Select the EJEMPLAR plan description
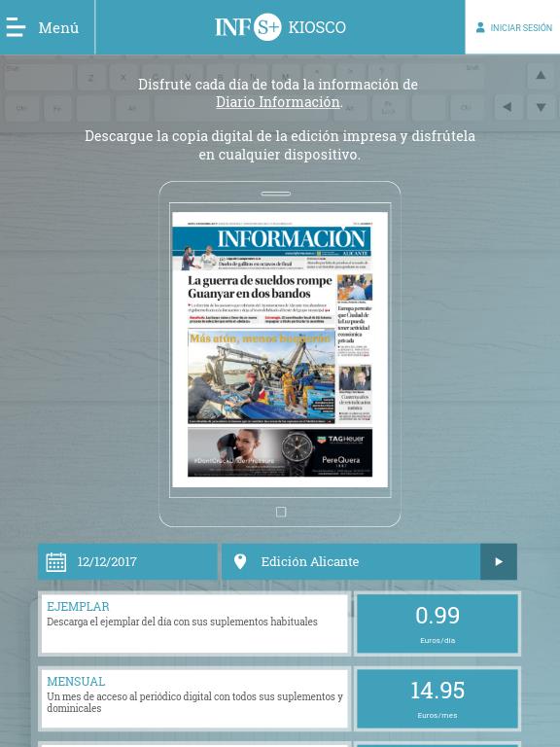The width and height of the screenshot is (560, 747). point(194,623)
